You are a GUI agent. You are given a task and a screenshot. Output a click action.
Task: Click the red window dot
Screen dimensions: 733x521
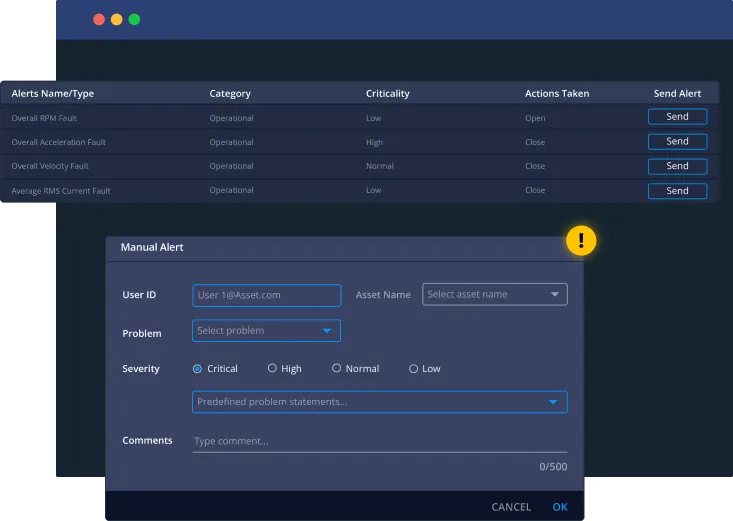[x=99, y=19]
